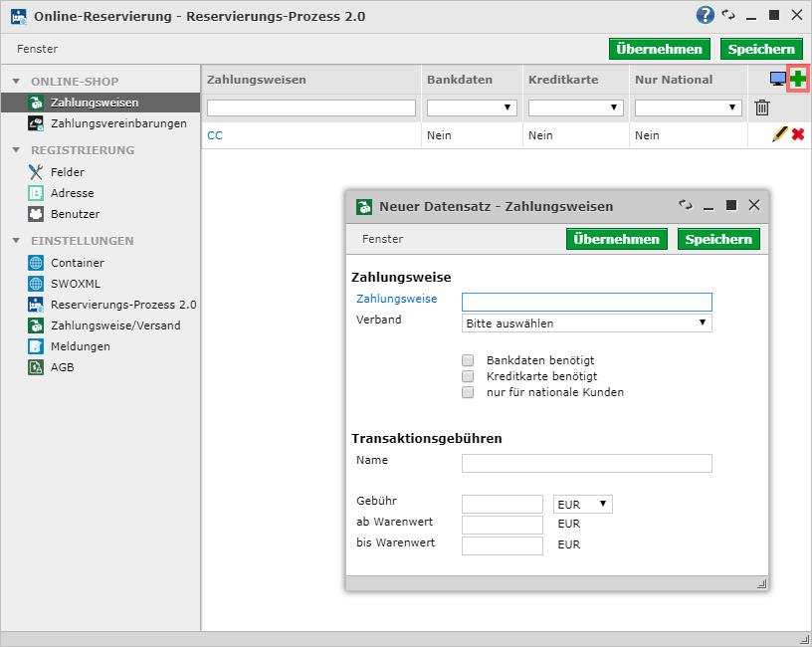Click the Zahlungsweisen sidebar icon
812x647 pixels.
(x=36, y=103)
